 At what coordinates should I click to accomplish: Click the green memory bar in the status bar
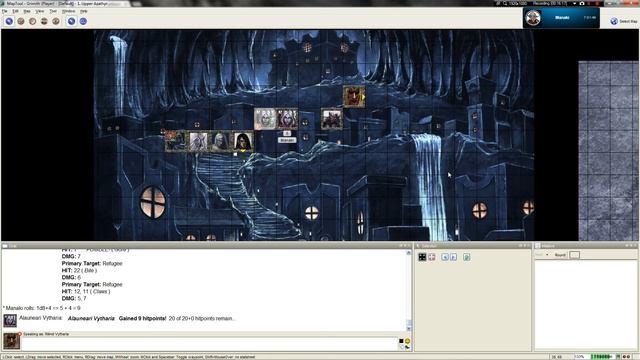[x=602, y=357]
